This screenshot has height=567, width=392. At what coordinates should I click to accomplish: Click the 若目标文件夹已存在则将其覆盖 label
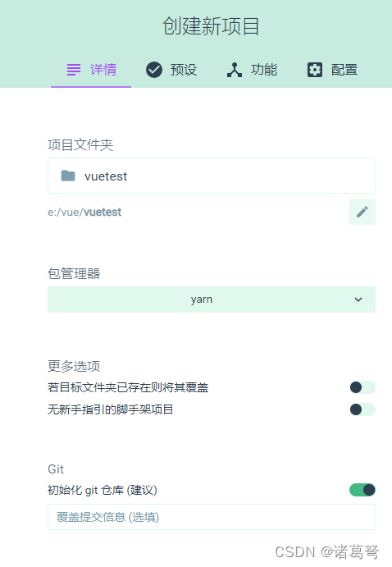coord(128,387)
